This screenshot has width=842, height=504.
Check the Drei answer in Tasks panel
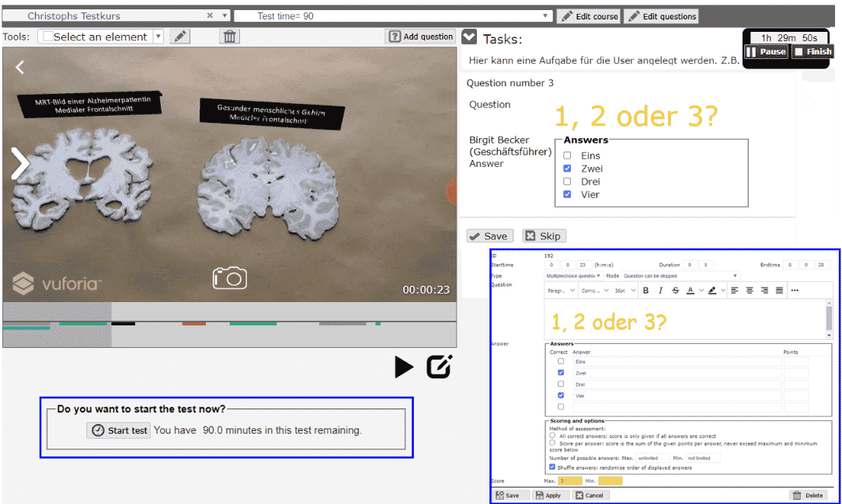[567, 182]
